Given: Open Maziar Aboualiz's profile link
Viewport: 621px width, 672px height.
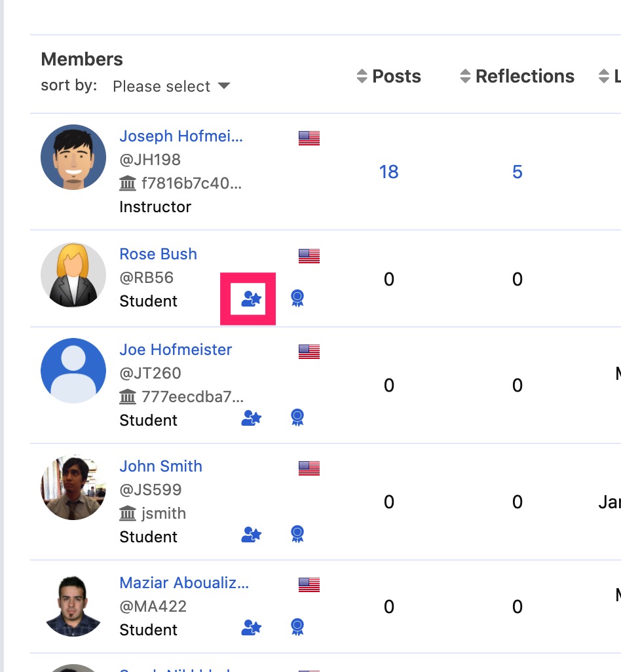Looking at the screenshot, I should [x=184, y=583].
